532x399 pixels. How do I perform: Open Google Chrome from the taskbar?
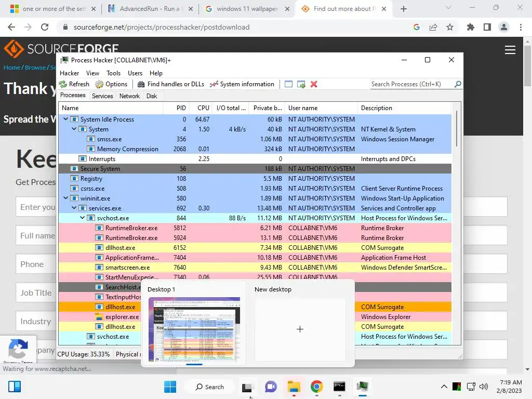(316, 387)
